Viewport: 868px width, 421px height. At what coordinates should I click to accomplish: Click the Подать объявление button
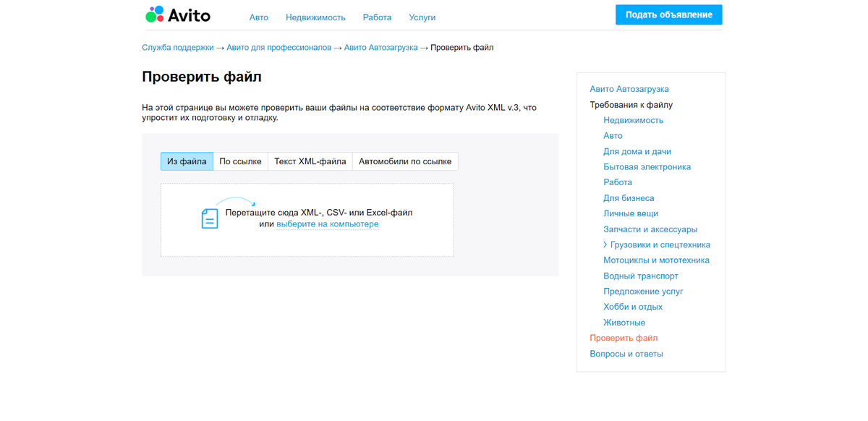click(669, 14)
